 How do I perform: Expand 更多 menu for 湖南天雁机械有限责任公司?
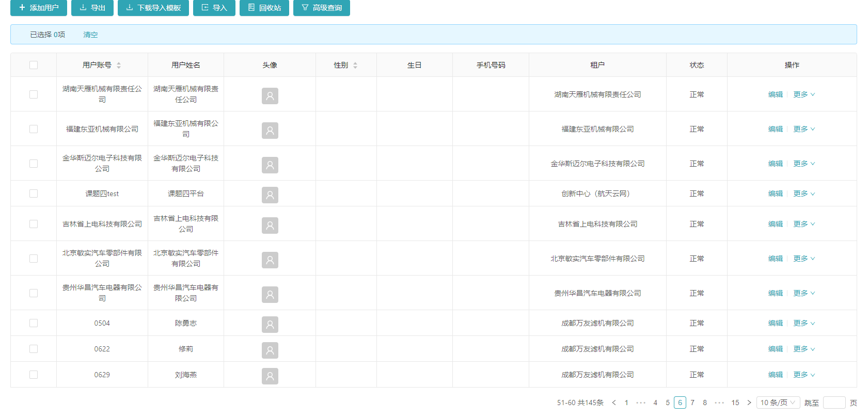[x=804, y=94]
